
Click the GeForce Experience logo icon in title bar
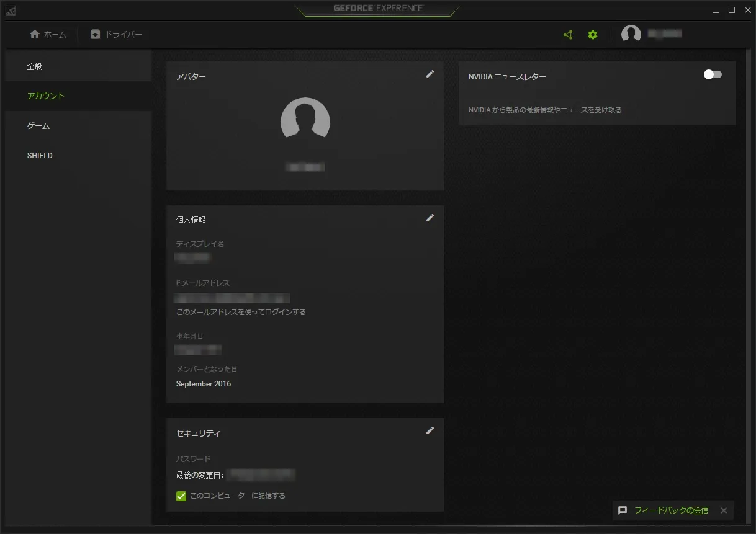coord(11,10)
